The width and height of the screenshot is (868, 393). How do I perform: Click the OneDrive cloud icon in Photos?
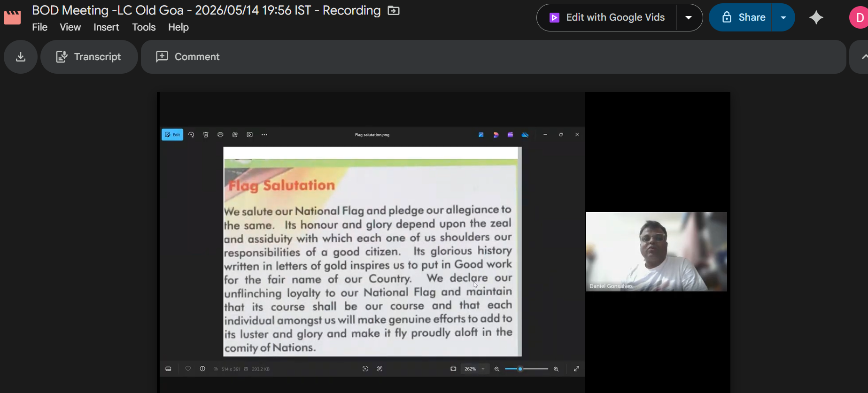525,135
